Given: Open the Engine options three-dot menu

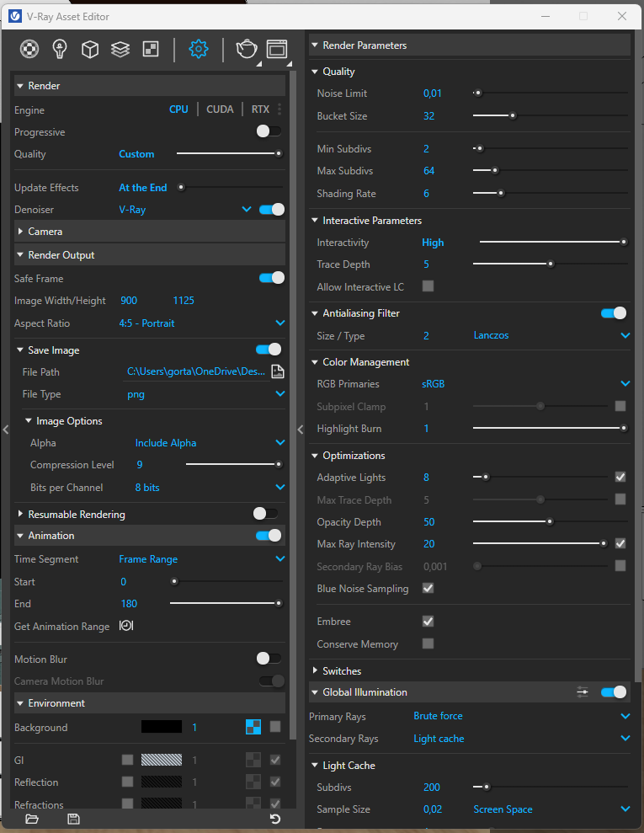Looking at the screenshot, I should pos(279,109).
